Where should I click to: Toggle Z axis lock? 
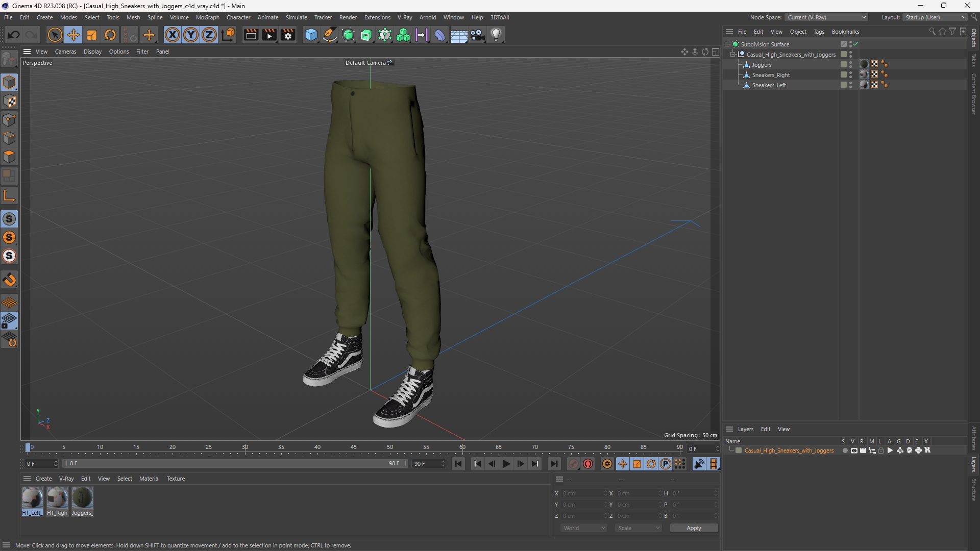pos(209,35)
